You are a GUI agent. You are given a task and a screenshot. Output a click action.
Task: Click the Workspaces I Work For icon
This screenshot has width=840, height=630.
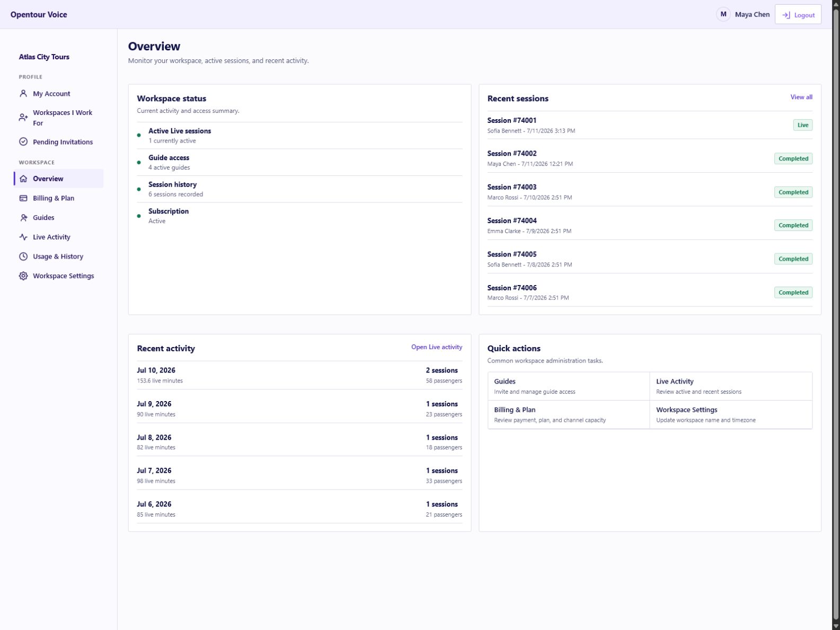pos(23,118)
